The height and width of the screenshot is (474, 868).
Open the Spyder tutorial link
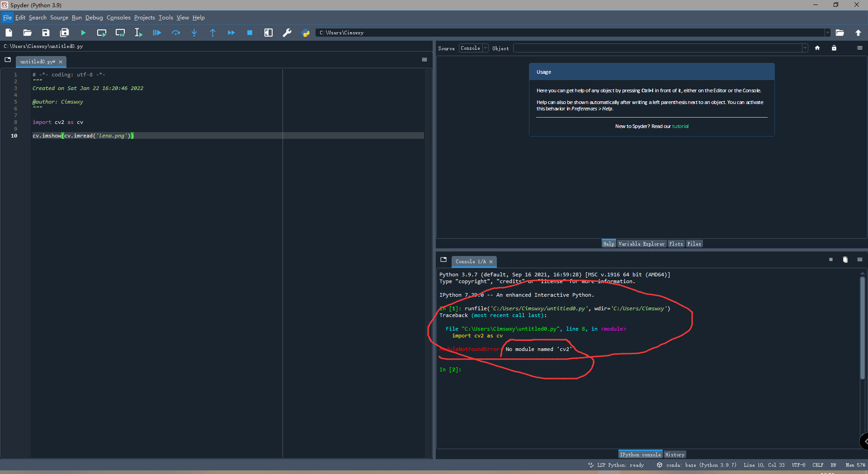pyautogui.click(x=680, y=126)
